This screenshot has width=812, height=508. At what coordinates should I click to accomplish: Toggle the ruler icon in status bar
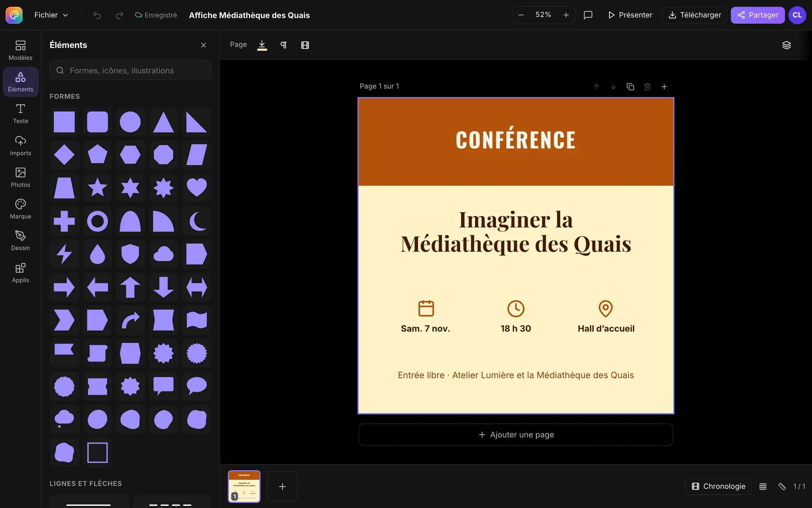point(782,487)
